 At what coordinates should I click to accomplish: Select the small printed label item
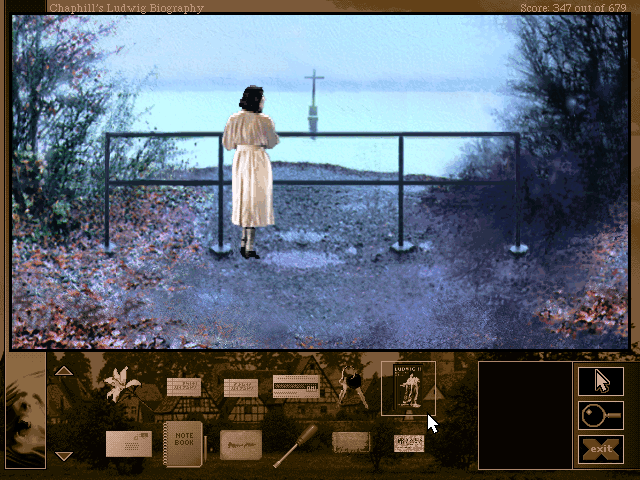[409, 443]
